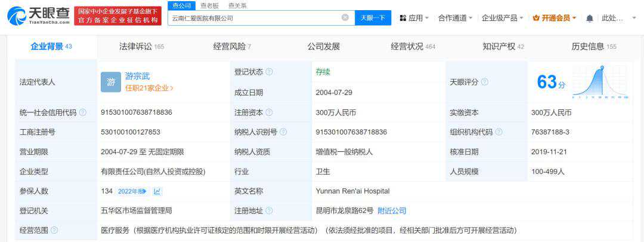Click the company name search field

point(253,18)
